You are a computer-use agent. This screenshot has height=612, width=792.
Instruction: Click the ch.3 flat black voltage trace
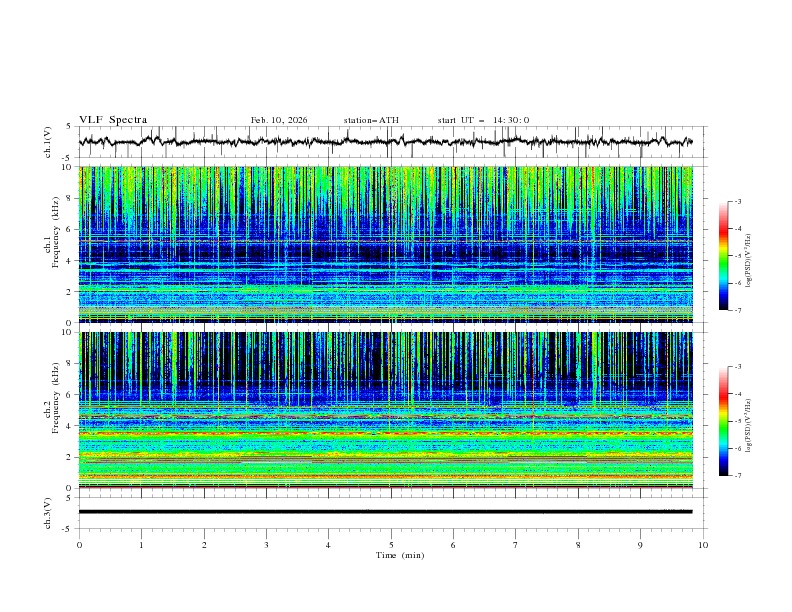[386, 512]
